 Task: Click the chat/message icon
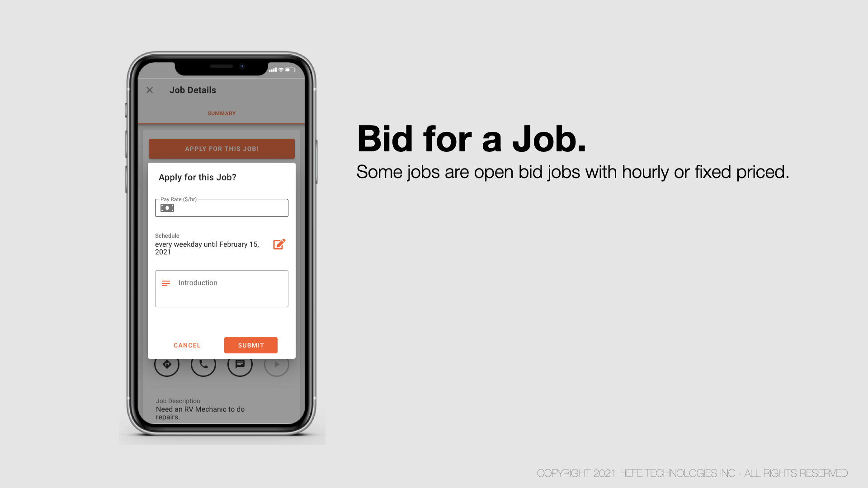[x=240, y=365]
